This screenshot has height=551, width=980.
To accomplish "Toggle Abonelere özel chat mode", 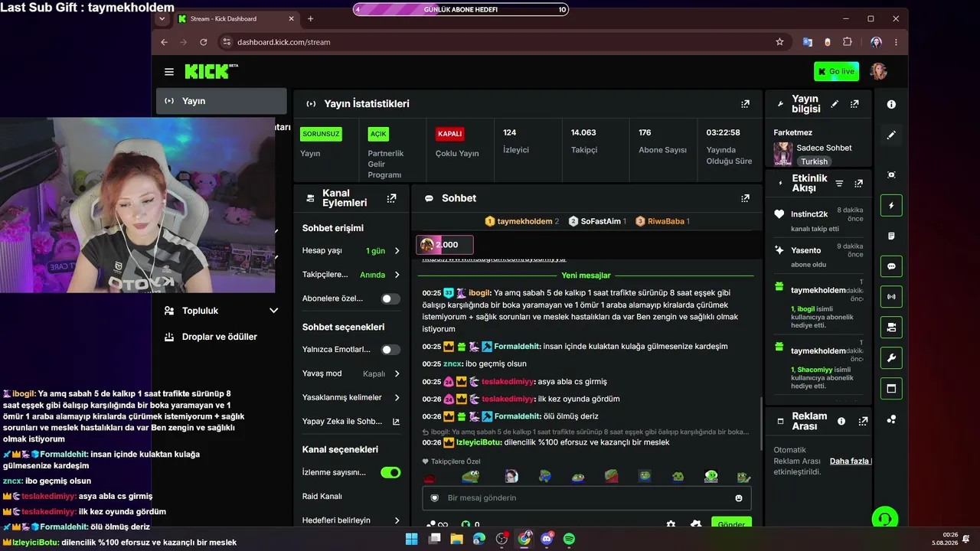I will (390, 298).
